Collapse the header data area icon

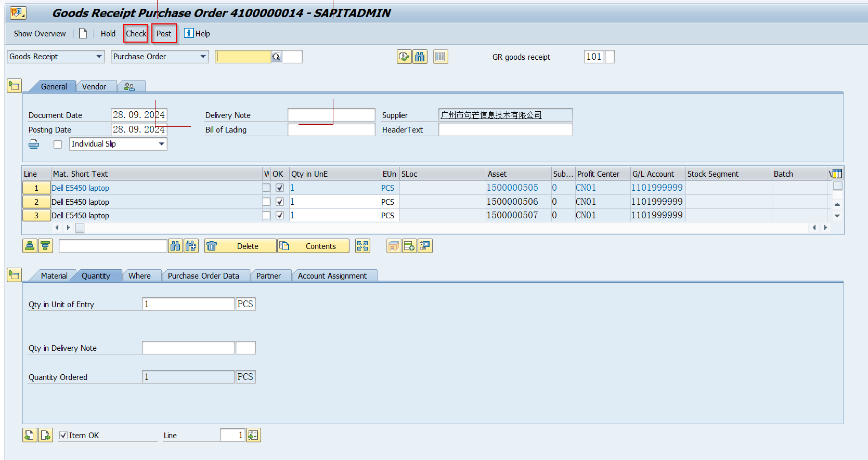(x=14, y=86)
